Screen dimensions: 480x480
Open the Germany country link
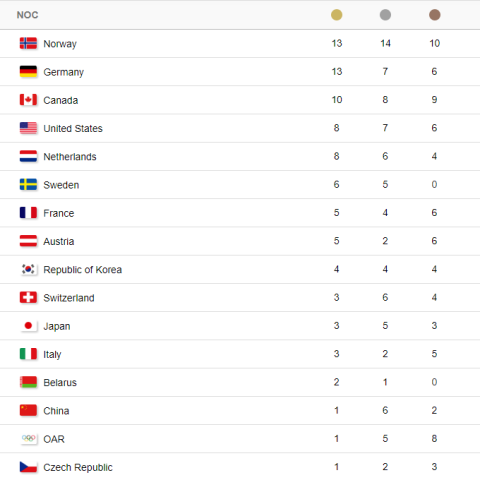[64, 72]
